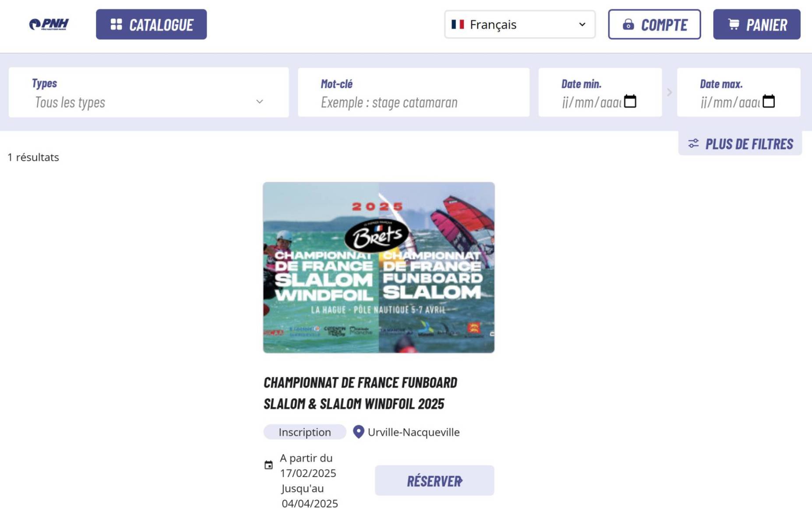Viewport: 812px width, 526px height.
Task: Expand the Types dropdown
Action: coord(148,92)
